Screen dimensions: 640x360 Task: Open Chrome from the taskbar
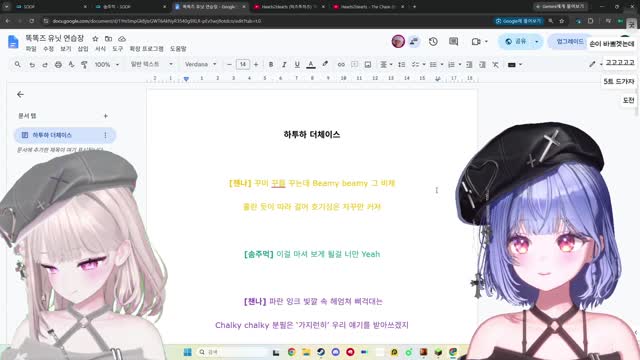point(291,352)
